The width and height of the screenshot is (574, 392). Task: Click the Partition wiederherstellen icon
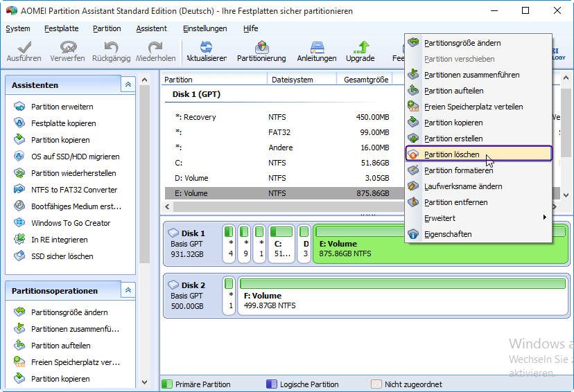click(19, 173)
